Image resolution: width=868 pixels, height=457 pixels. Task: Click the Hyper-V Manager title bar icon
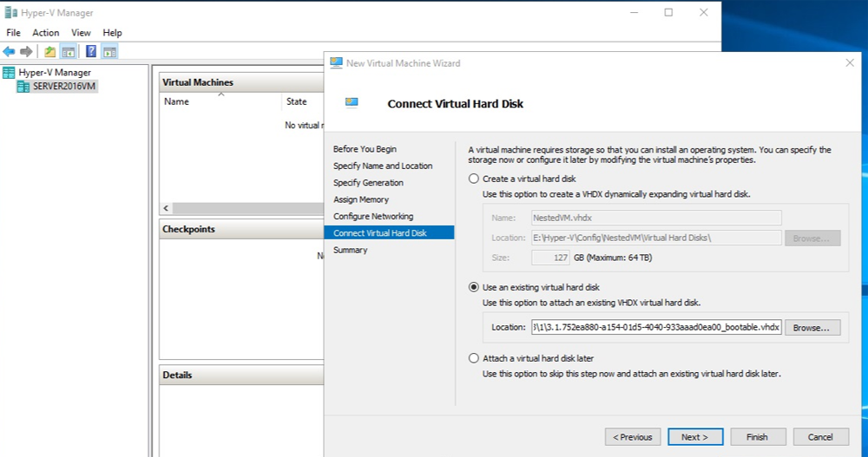coord(10,12)
